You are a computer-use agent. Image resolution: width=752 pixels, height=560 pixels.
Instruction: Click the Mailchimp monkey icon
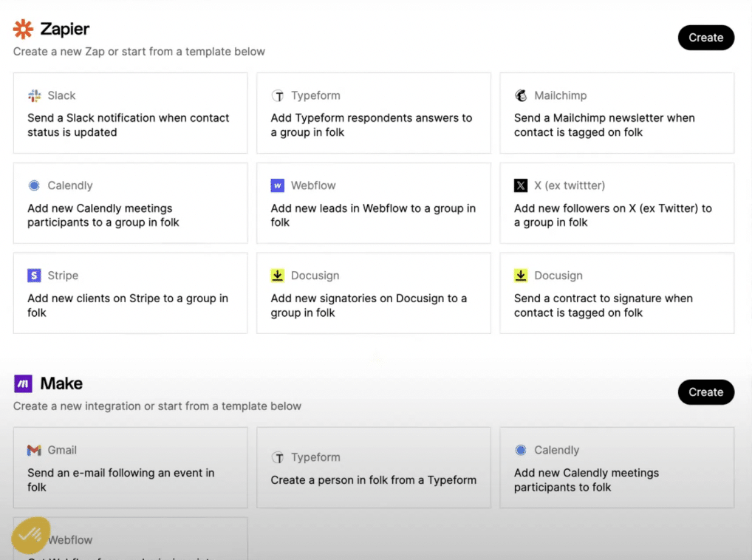coord(521,95)
